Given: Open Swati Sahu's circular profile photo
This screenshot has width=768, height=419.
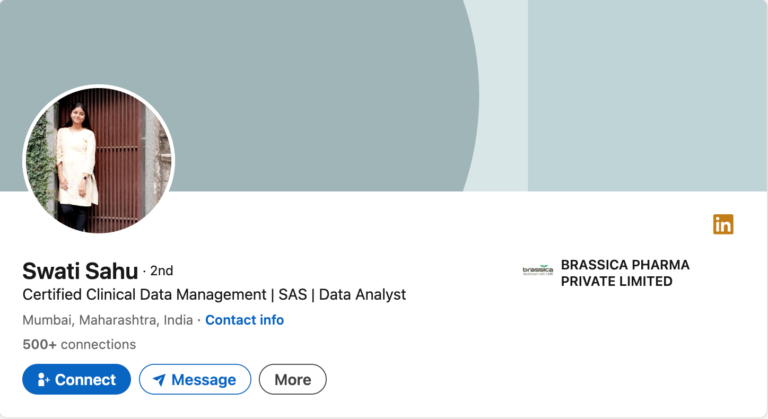Looking at the screenshot, I should pos(98,160).
